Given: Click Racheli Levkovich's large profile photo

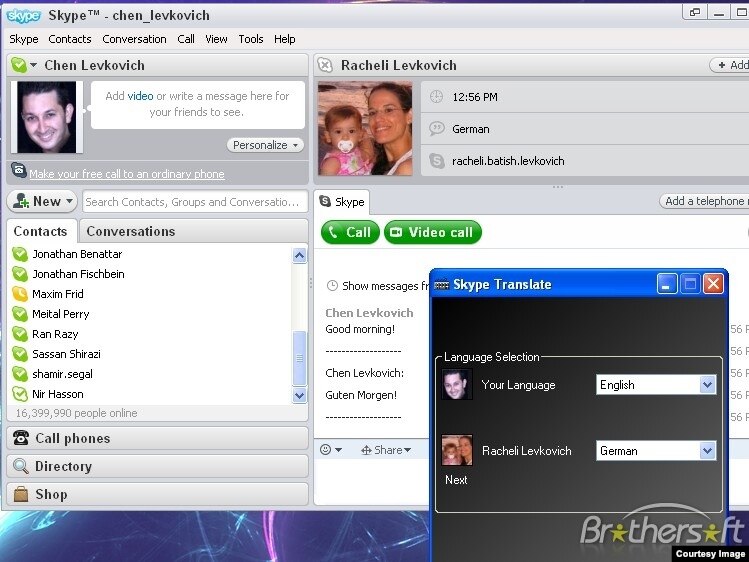Looking at the screenshot, I should [365, 128].
